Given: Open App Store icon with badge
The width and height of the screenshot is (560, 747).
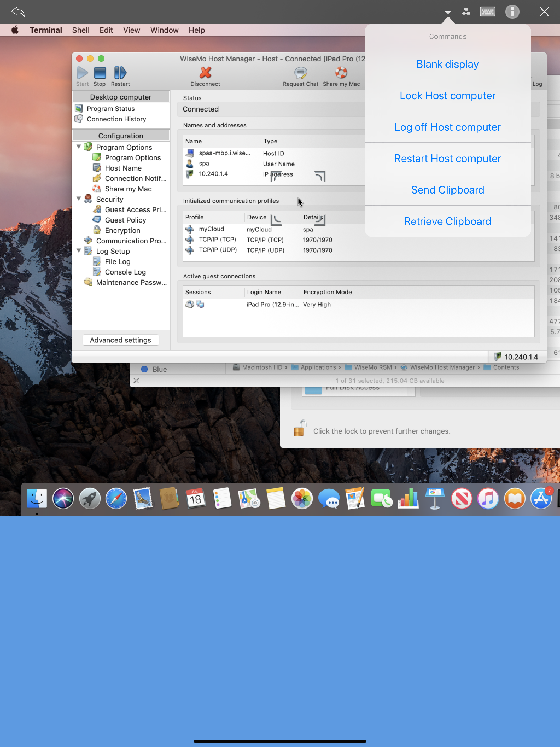Looking at the screenshot, I should (x=541, y=498).
